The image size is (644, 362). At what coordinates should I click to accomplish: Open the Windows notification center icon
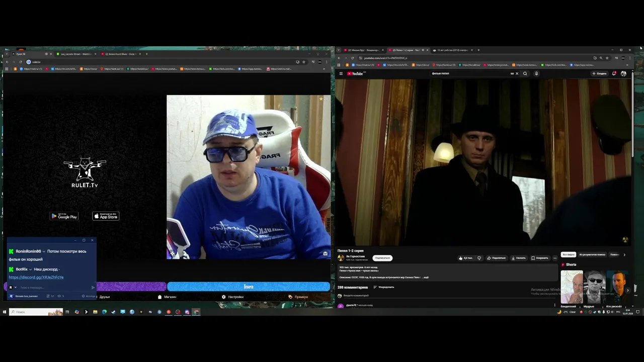pos(637,312)
